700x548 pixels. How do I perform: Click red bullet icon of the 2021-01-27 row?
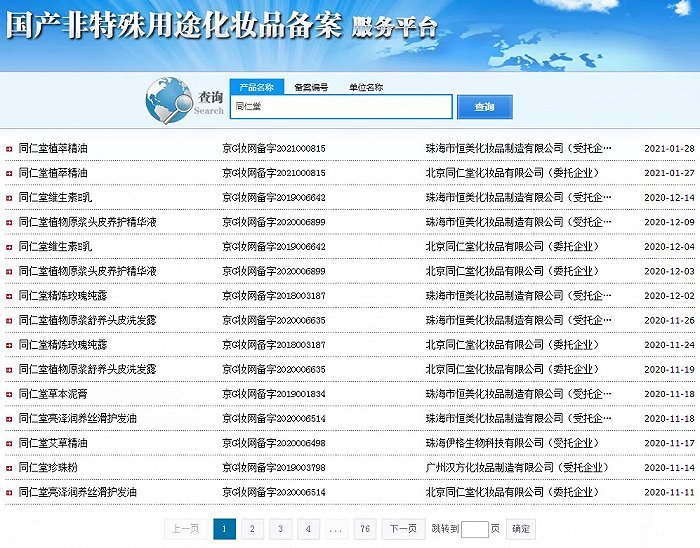coord(9,173)
